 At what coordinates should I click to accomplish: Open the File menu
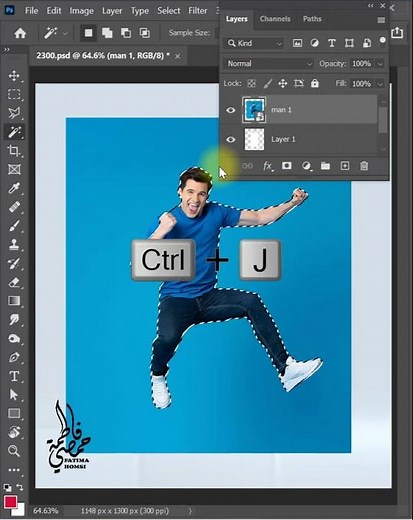(x=31, y=11)
